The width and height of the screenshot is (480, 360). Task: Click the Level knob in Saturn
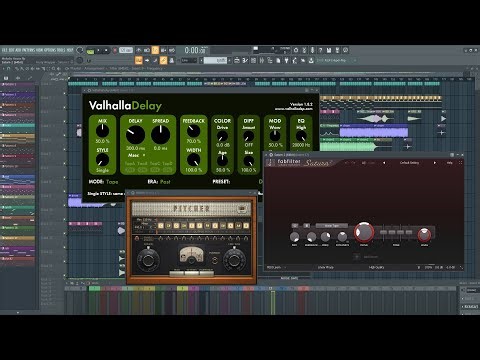424,235
